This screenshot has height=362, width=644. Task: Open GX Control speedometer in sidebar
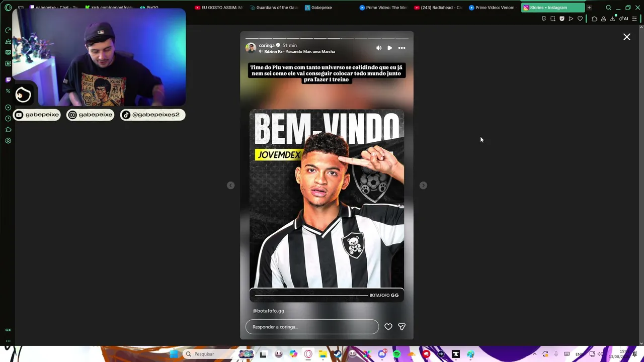pyautogui.click(x=8, y=30)
